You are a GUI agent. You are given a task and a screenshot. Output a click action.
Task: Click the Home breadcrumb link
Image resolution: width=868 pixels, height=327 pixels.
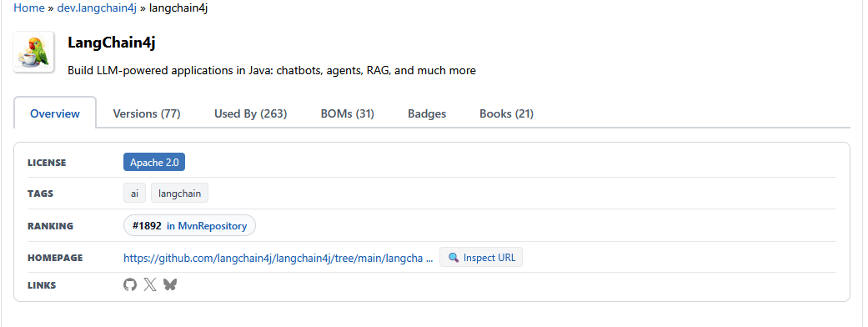[x=29, y=8]
